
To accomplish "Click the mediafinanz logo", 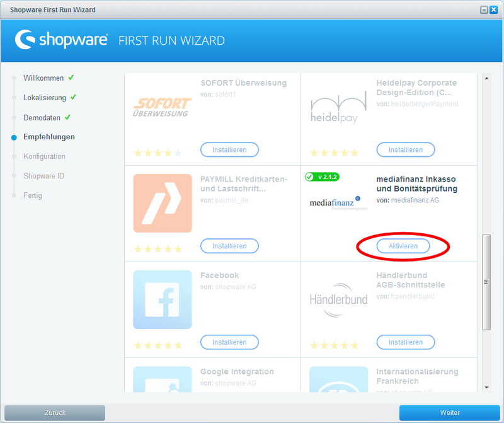I will point(338,203).
